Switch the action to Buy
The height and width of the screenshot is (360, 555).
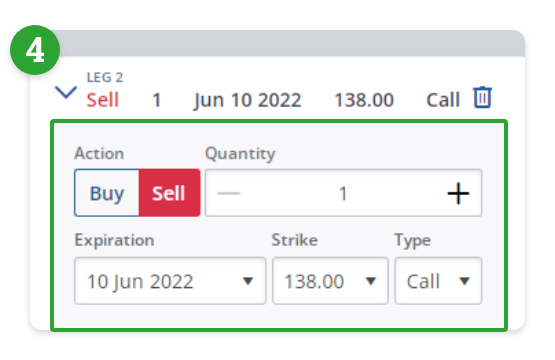tap(107, 193)
